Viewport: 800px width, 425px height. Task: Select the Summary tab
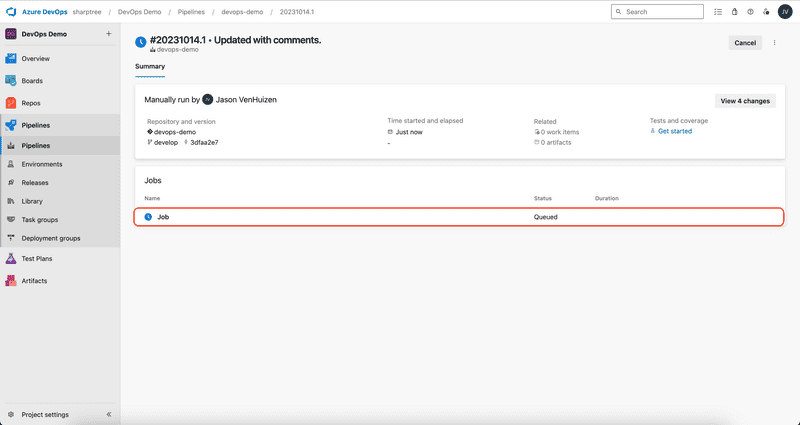[150, 66]
